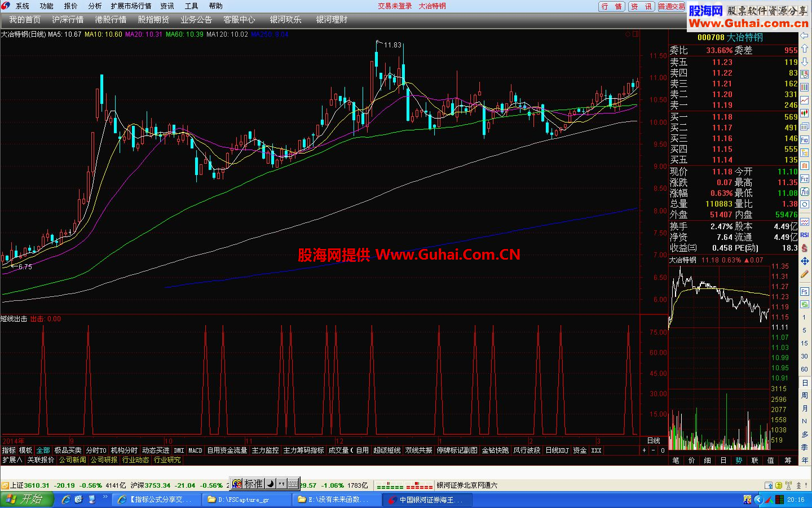Open the 分析 menu
The height and width of the screenshot is (508, 812).
pyautogui.click(x=95, y=6)
